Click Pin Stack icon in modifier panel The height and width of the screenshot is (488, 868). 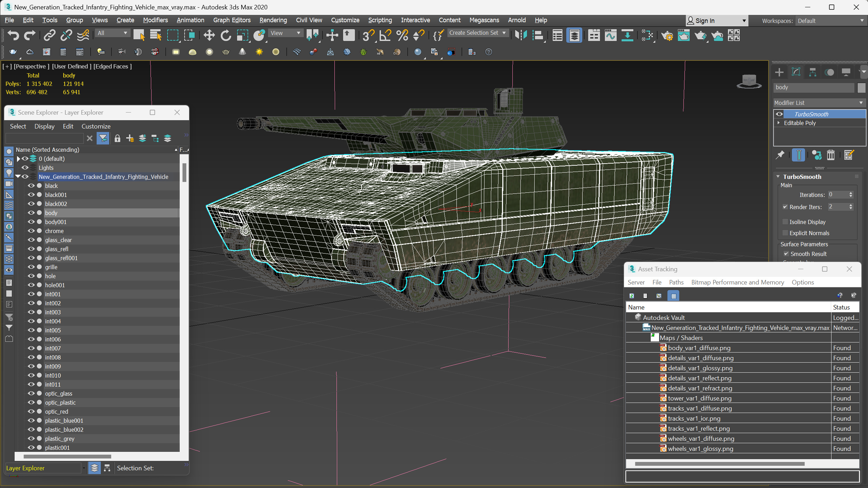780,155
